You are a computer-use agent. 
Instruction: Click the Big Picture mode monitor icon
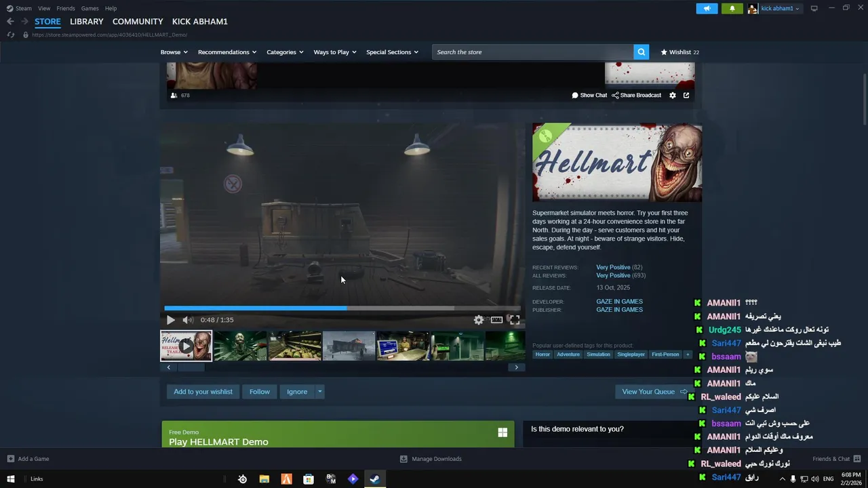click(814, 8)
